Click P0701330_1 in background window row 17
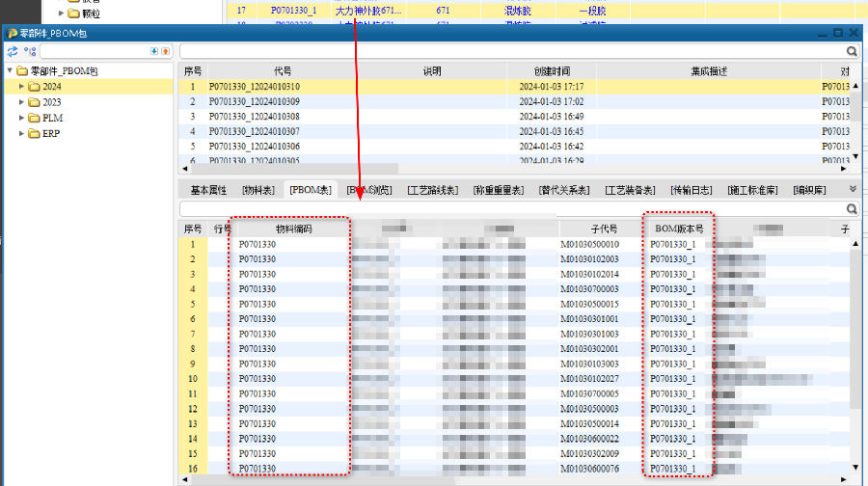This screenshot has width=868, height=486. click(293, 11)
